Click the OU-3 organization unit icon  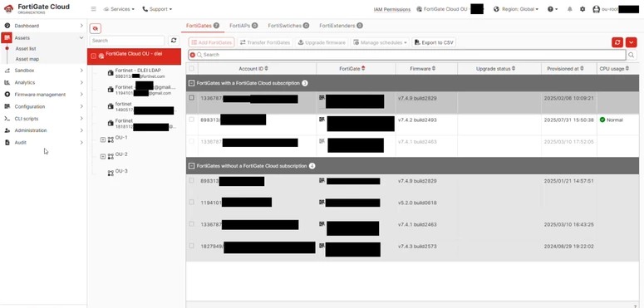click(x=111, y=173)
